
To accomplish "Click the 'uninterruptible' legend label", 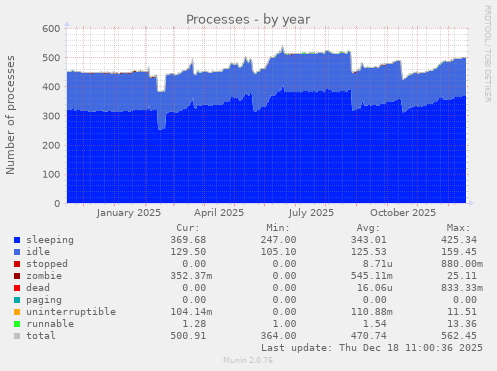I will click(x=71, y=312).
